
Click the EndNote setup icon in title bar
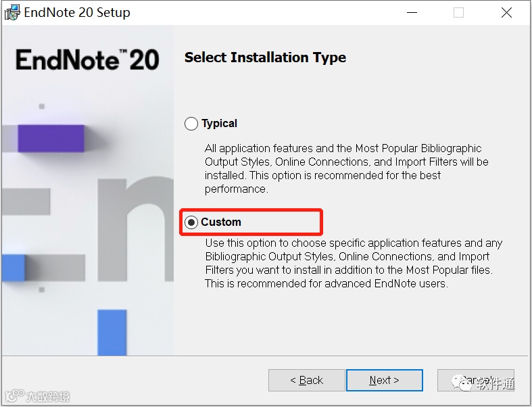click(12, 13)
